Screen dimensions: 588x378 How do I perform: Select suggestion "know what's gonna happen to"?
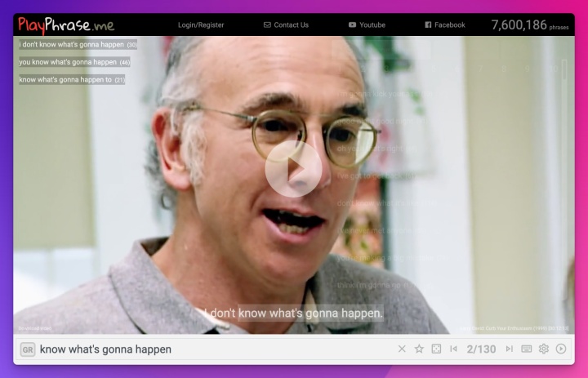72,79
